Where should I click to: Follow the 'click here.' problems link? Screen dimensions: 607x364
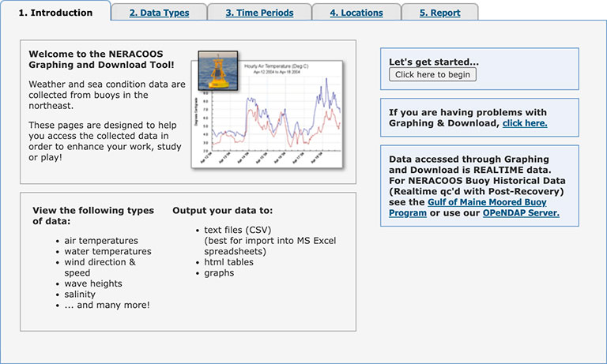tap(525, 123)
